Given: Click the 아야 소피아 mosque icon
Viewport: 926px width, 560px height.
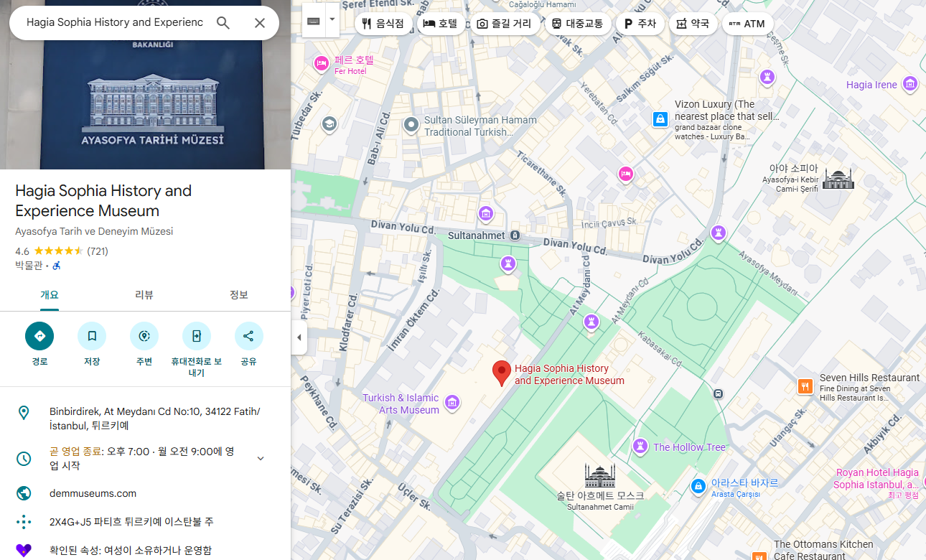Looking at the screenshot, I should pos(838,179).
